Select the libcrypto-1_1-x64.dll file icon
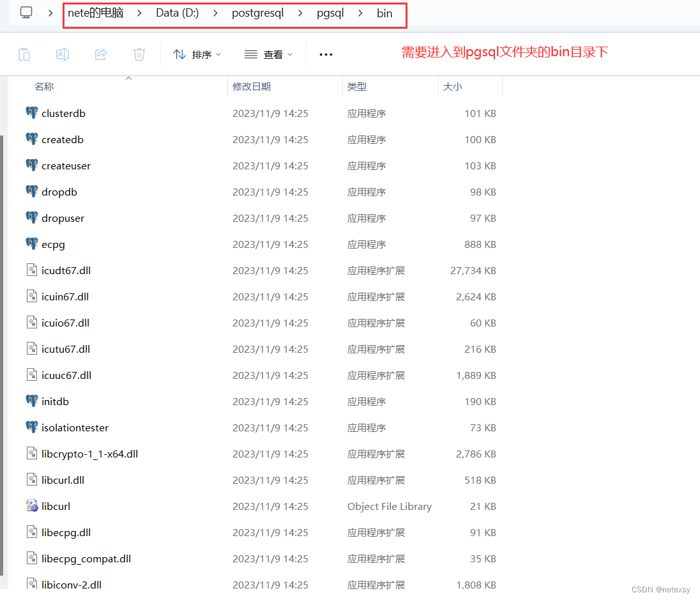Viewport: 700px width, 600px height. (32, 454)
